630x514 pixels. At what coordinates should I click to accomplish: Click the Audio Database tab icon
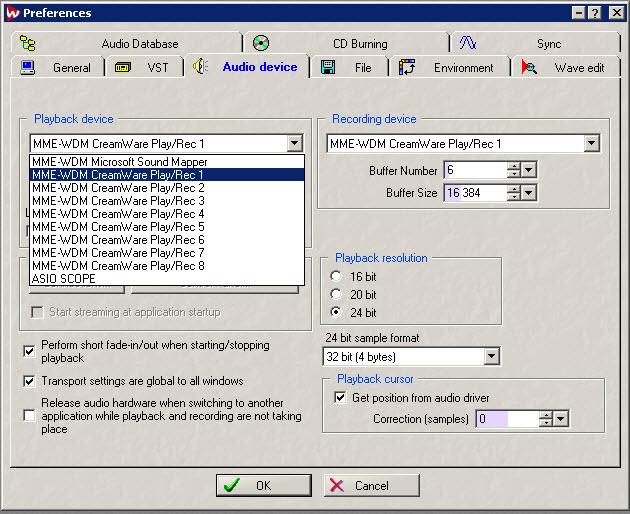click(x=28, y=43)
